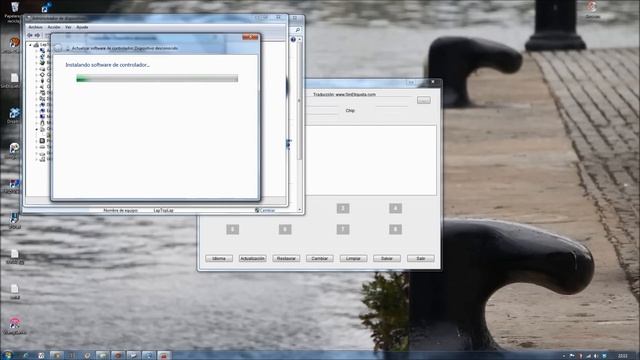Image resolution: width=640 pixels, height=360 pixels.
Task: Click the search magnifier icon in System window
Action: pyautogui.click(x=298, y=30)
